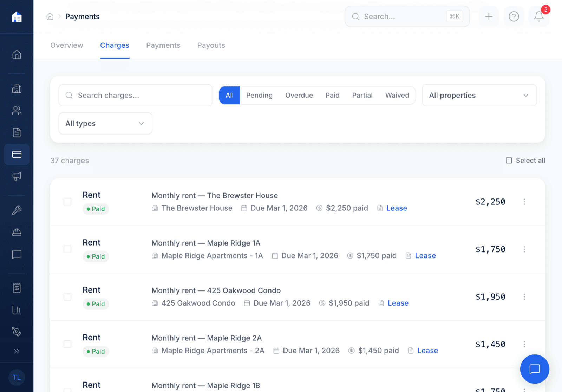
Task: Open the Reports bar chart icon
Action: tap(17, 310)
